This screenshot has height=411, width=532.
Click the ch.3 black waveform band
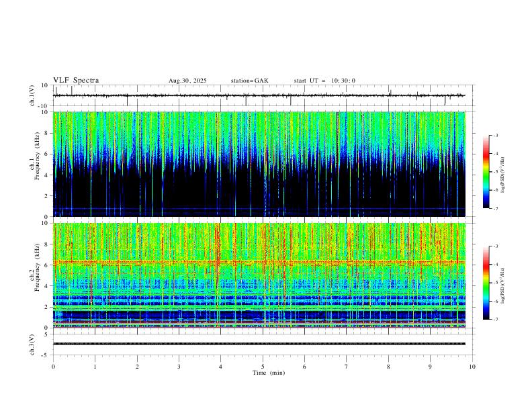(259, 344)
